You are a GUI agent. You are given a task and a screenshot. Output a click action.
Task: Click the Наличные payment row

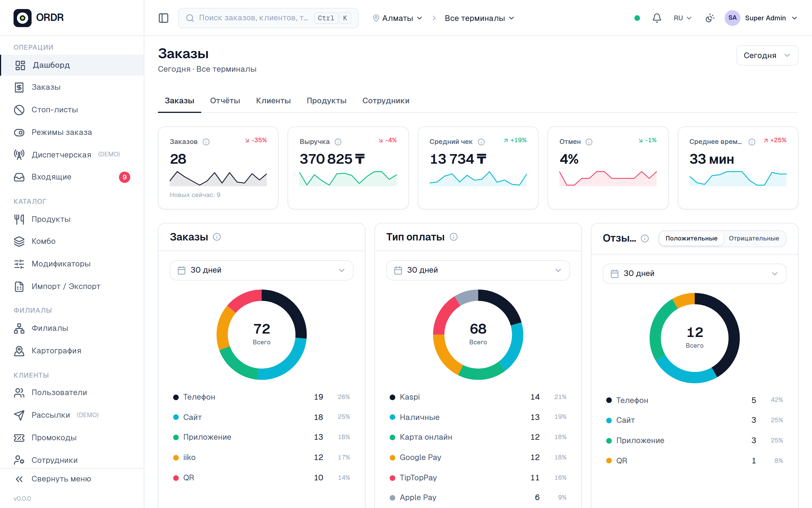(478, 417)
